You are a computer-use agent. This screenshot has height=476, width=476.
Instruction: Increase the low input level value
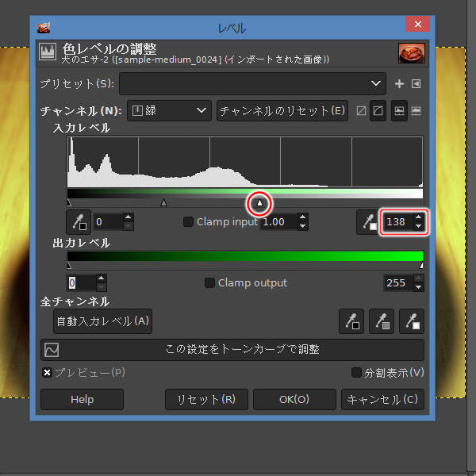(128, 217)
